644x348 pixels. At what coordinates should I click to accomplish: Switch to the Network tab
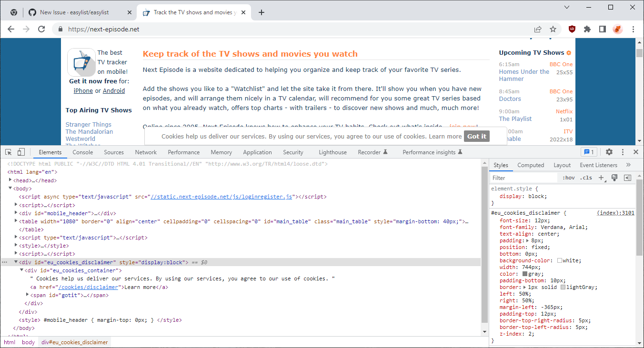[146, 152]
